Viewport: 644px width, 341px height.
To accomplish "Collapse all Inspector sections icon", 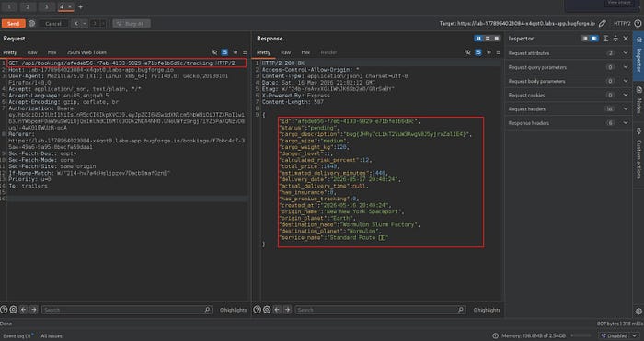I will pyautogui.click(x=615, y=39).
